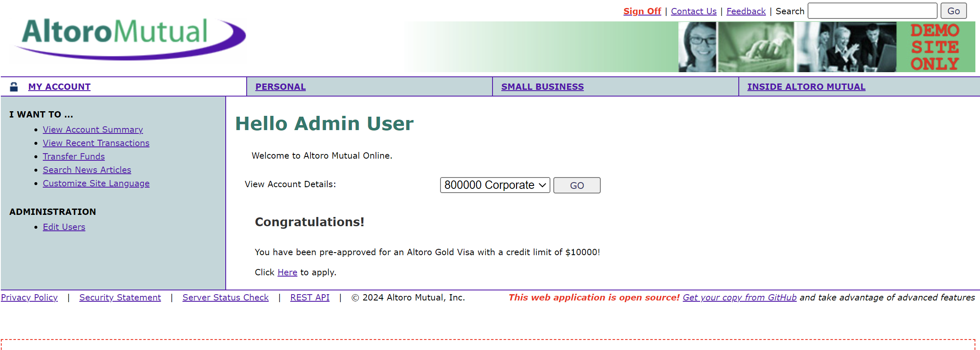This screenshot has width=980, height=350.
Task: Open the Privacy Policy link
Action: [29, 298]
